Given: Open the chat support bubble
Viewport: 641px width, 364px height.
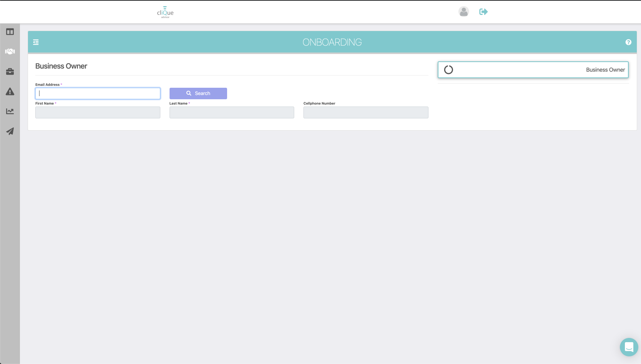Looking at the screenshot, I should click(x=629, y=347).
